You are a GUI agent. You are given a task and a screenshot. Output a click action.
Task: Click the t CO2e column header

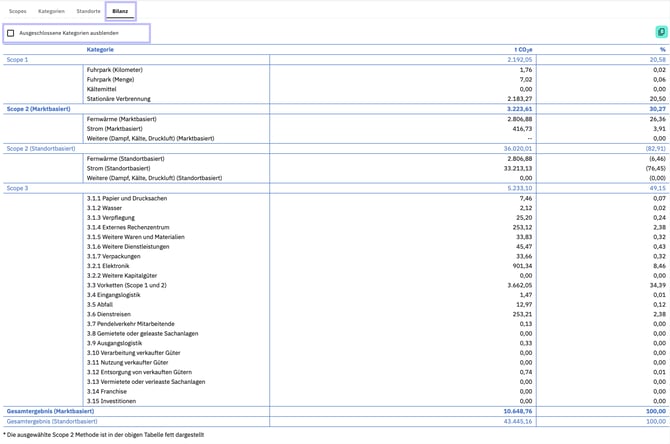523,49
